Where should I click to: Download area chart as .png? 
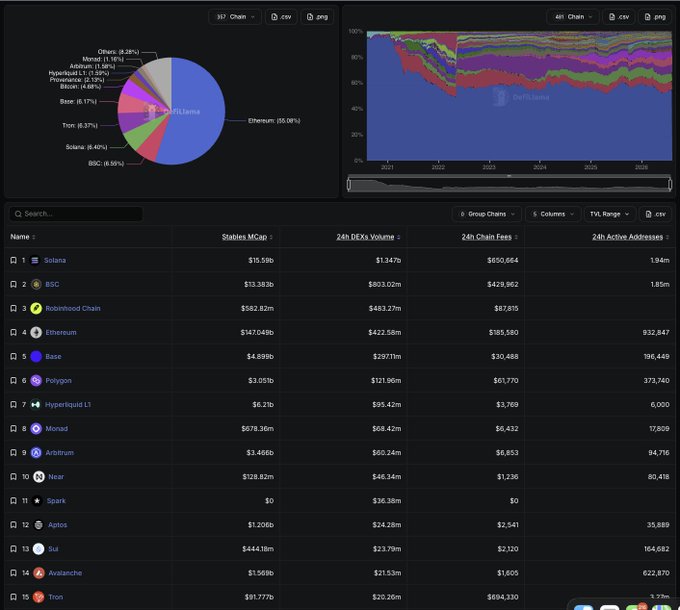coord(655,17)
